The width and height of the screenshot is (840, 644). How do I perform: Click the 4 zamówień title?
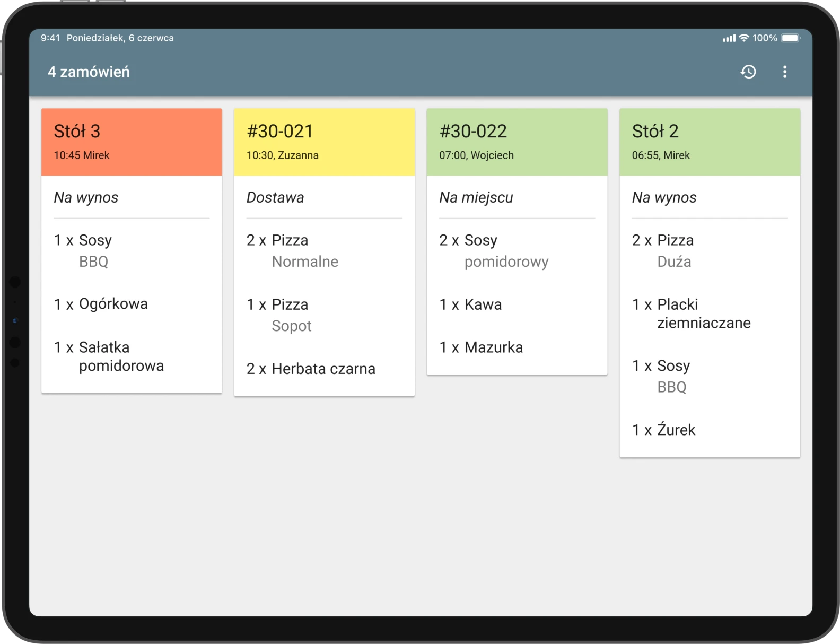(x=89, y=72)
